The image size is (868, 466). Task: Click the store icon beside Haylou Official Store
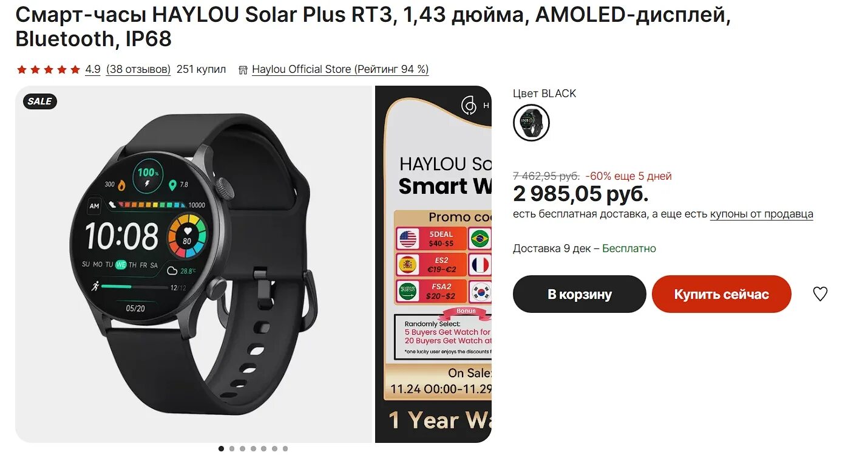click(243, 70)
